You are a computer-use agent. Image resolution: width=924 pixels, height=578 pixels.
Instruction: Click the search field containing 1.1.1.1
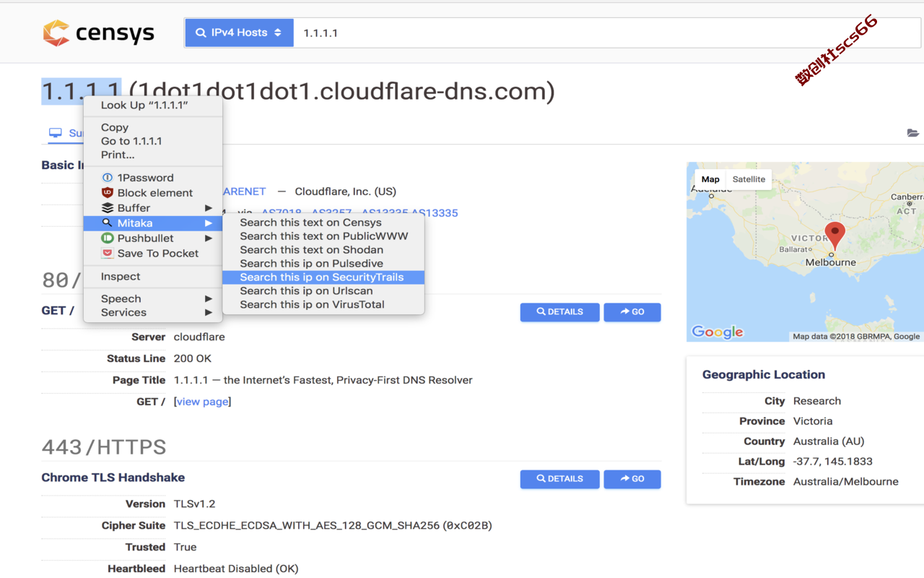click(x=606, y=33)
